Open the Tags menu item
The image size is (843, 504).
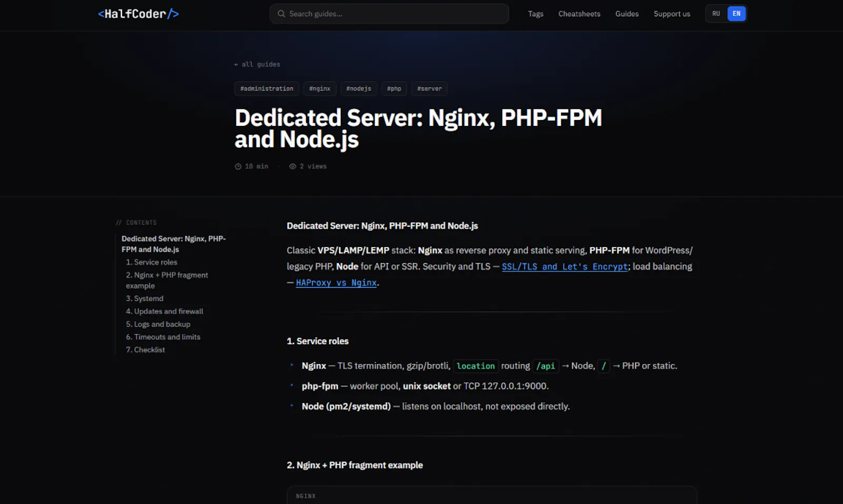(x=536, y=14)
